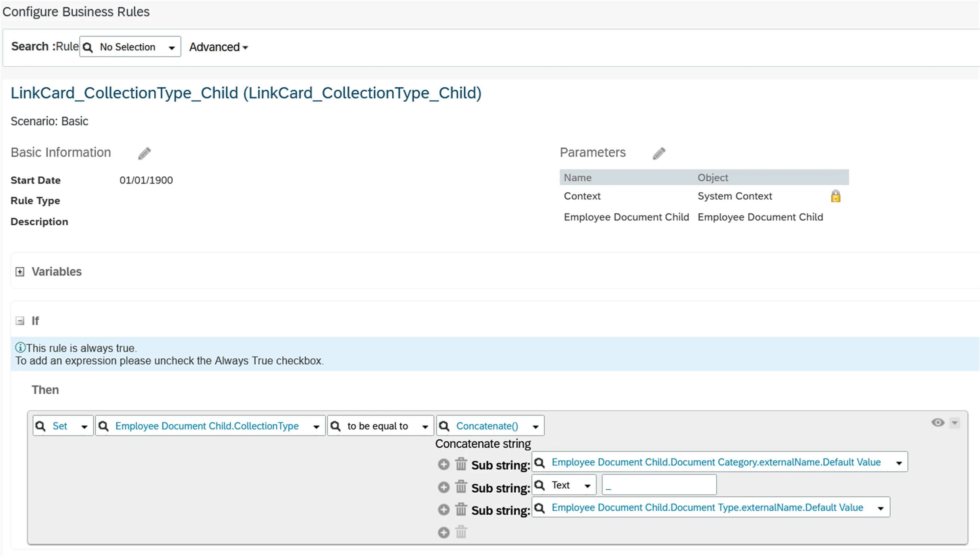Viewport: 980px width, 557px height.
Task: Open the small arrow menu beside the eye icon
Action: [955, 423]
